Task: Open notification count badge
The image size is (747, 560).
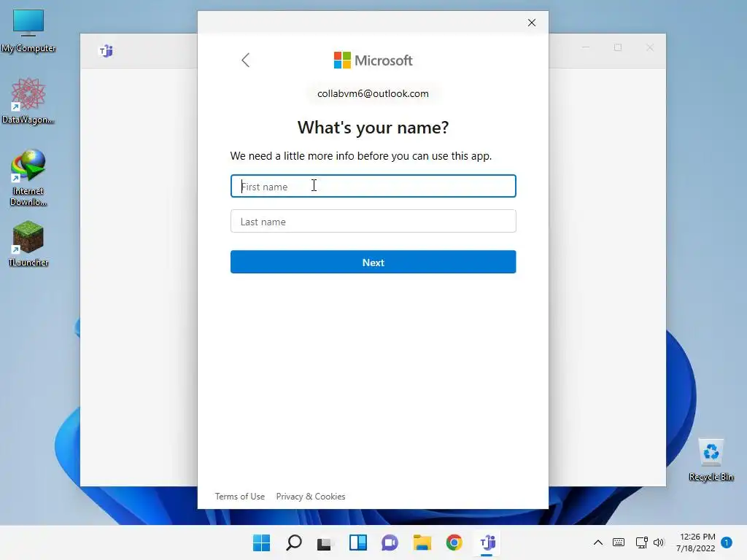Action: [x=727, y=542]
